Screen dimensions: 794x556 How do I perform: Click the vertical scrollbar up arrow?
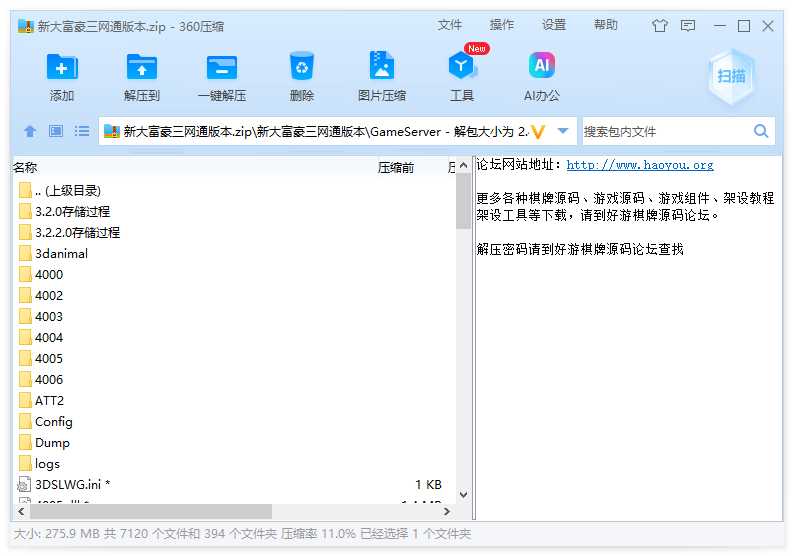click(463, 166)
